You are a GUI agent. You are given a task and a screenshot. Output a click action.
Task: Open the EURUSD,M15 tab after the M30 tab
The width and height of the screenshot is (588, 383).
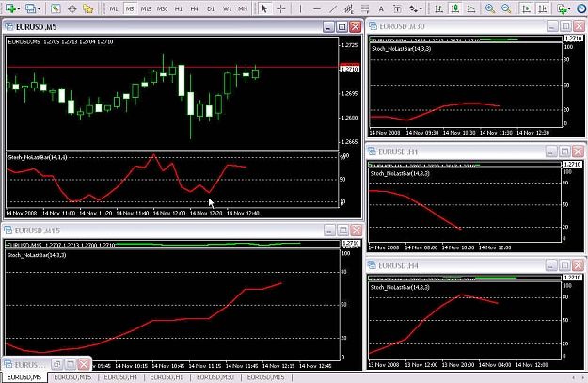266,377
